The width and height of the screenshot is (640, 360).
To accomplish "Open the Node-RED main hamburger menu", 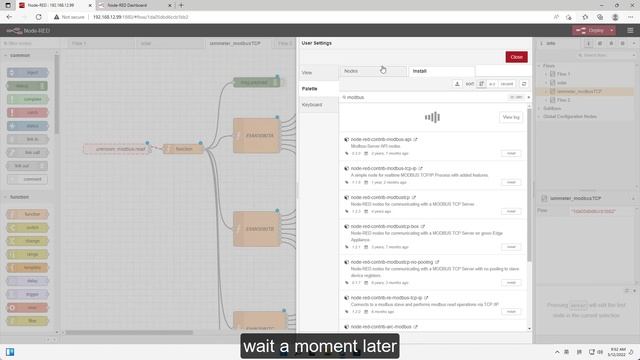I will coord(630,31).
